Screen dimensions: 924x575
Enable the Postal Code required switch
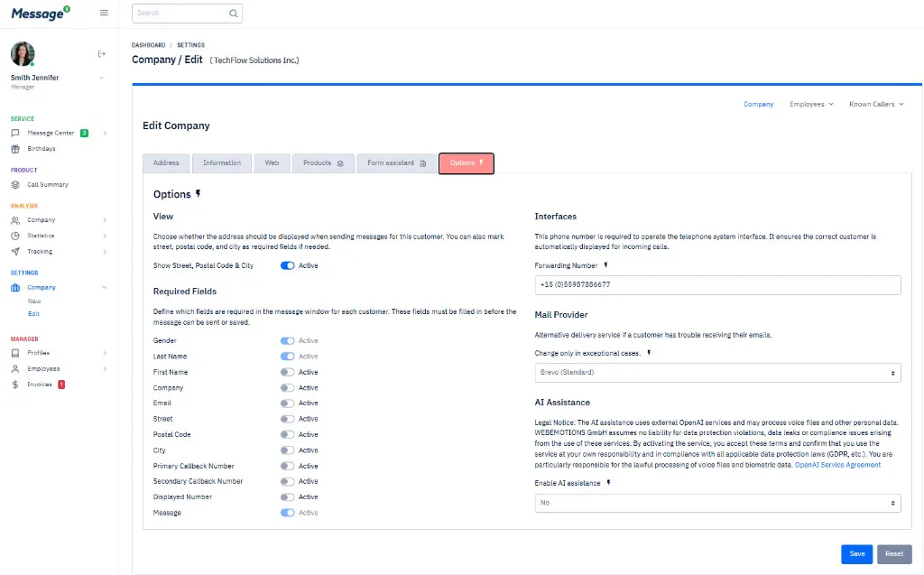coord(288,435)
